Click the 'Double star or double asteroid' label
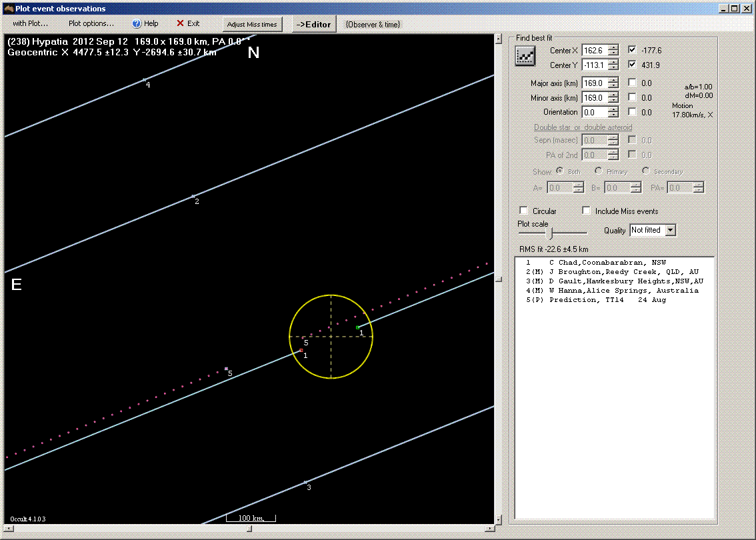Image resolution: width=756 pixels, height=540 pixels. tap(583, 127)
